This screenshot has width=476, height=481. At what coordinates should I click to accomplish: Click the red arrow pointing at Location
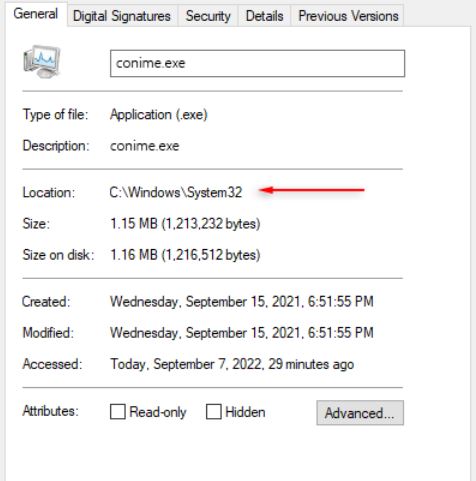click(x=312, y=190)
